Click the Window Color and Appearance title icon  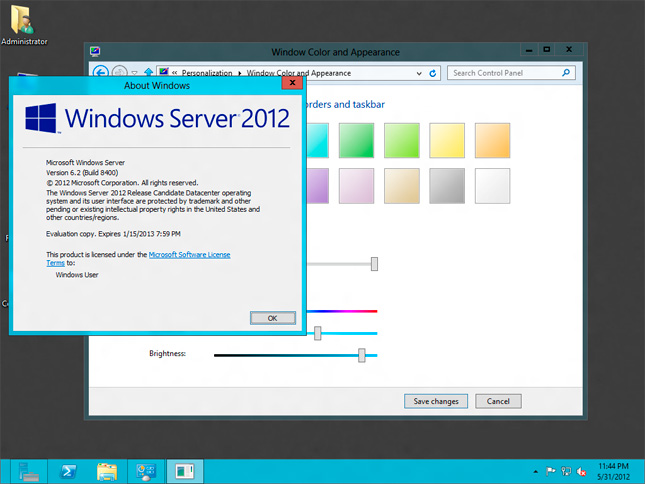click(95, 51)
